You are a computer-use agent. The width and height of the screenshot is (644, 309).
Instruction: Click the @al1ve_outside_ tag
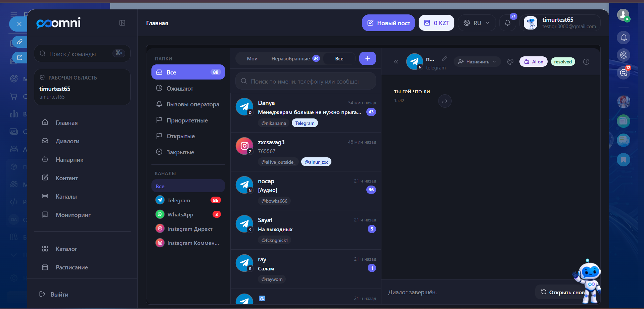278,162
